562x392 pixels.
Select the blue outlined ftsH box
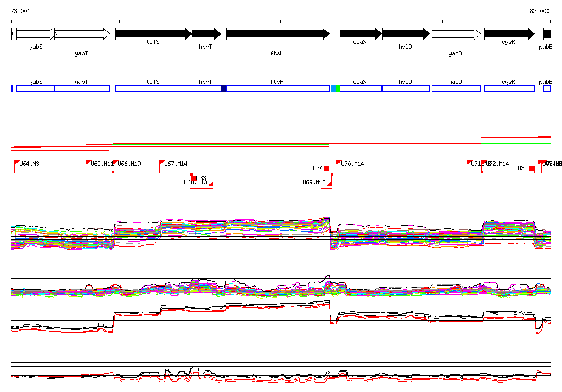tap(278, 88)
